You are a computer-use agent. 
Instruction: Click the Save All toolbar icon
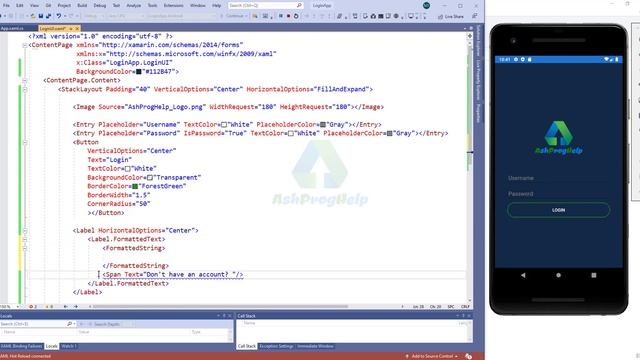(48, 16)
